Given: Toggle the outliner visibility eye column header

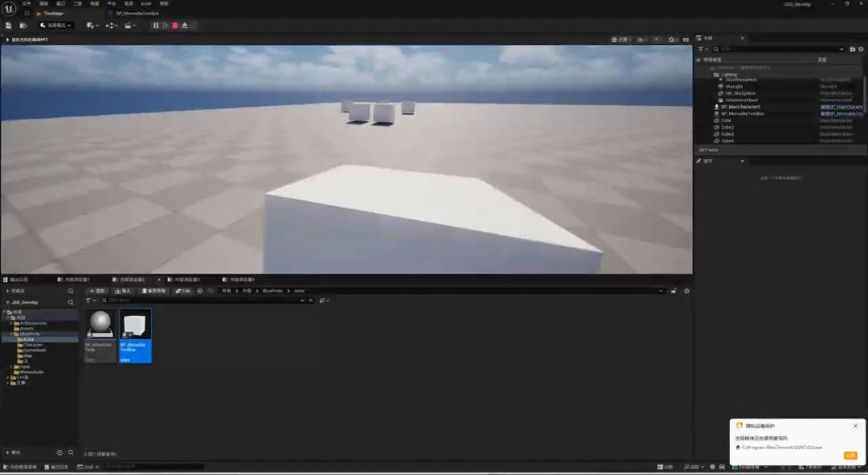Looking at the screenshot, I should (698, 59).
